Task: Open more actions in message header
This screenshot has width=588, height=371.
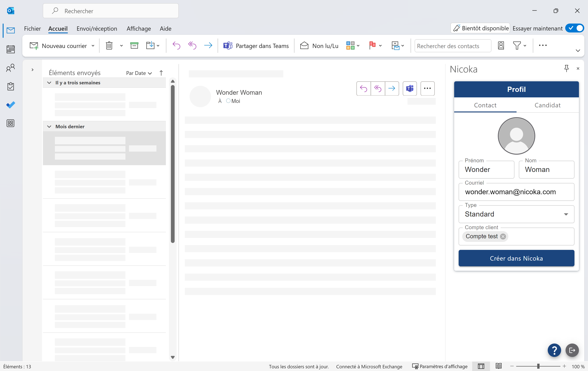Action: click(427, 88)
